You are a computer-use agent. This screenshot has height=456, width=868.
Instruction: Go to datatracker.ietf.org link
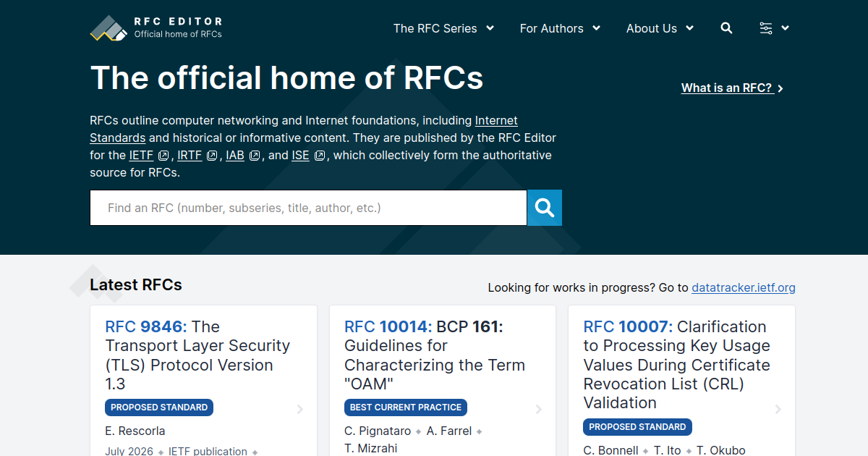pyautogui.click(x=744, y=287)
